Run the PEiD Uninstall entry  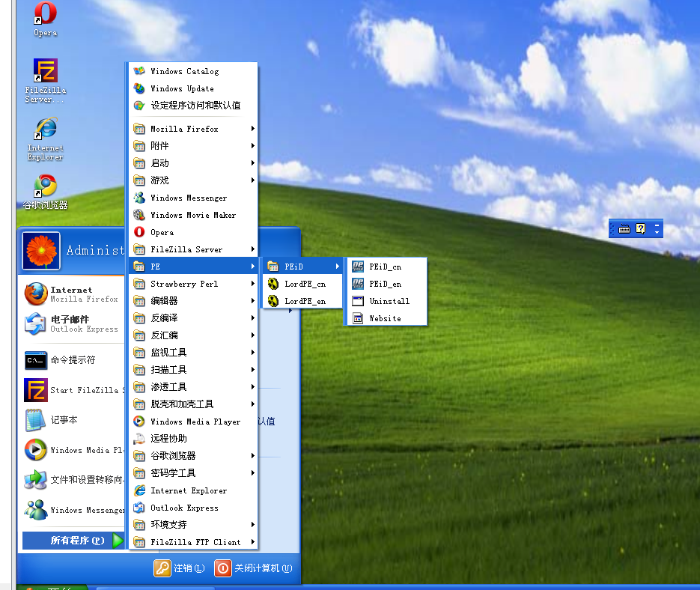(387, 301)
